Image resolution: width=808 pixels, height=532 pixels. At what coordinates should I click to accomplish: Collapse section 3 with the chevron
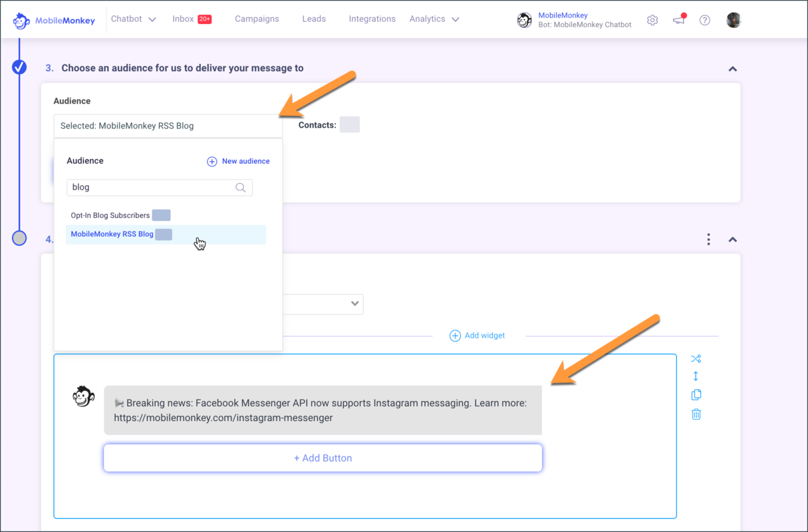pos(732,68)
